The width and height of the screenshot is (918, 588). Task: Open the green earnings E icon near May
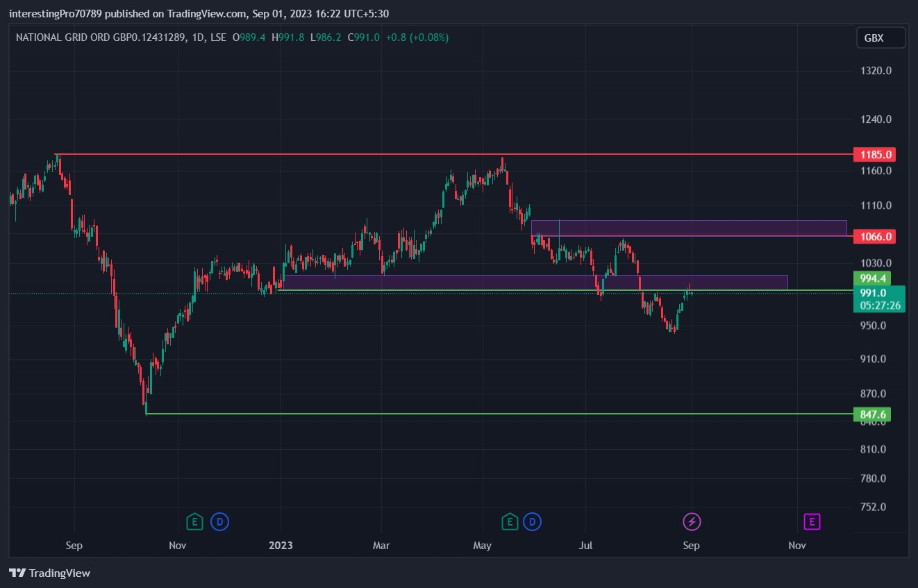point(510,521)
